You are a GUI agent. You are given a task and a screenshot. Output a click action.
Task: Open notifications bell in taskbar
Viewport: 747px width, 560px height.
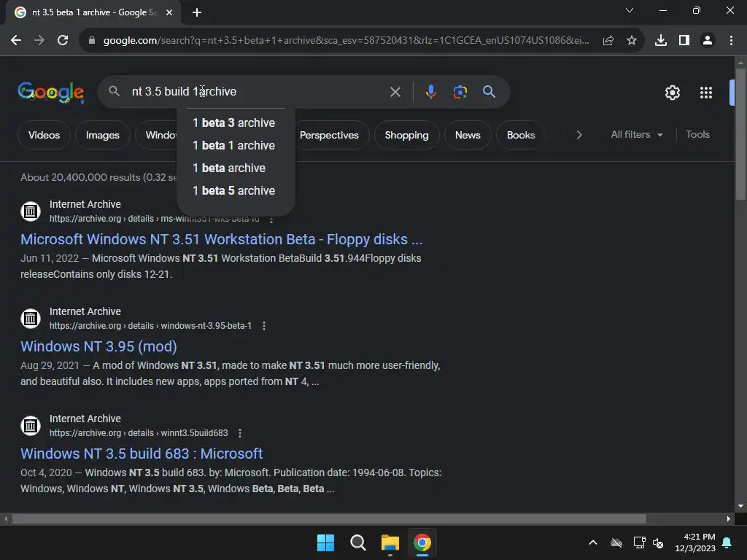(727, 542)
